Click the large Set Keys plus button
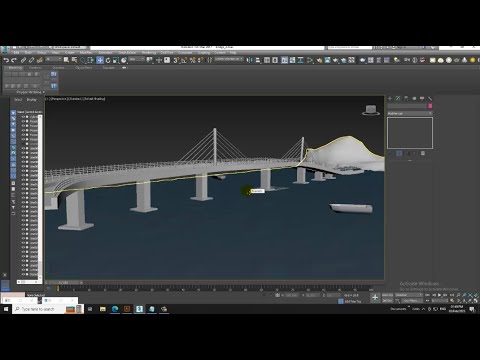 pos(375,298)
